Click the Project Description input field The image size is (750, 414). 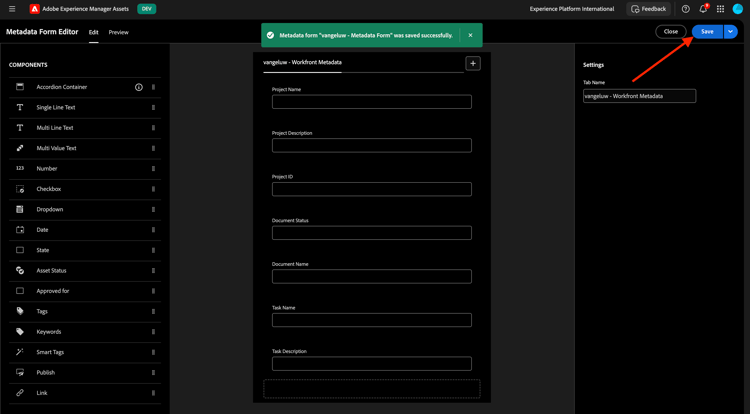[x=372, y=145]
